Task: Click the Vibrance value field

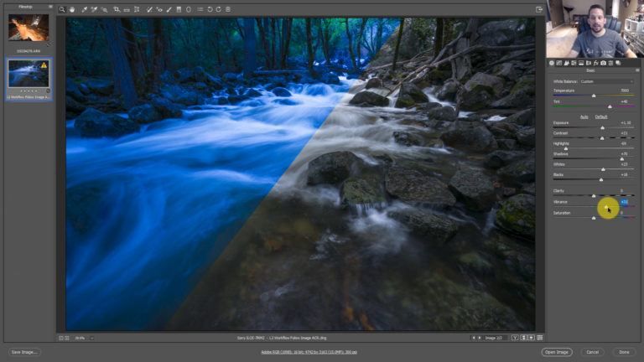Action: click(x=624, y=202)
